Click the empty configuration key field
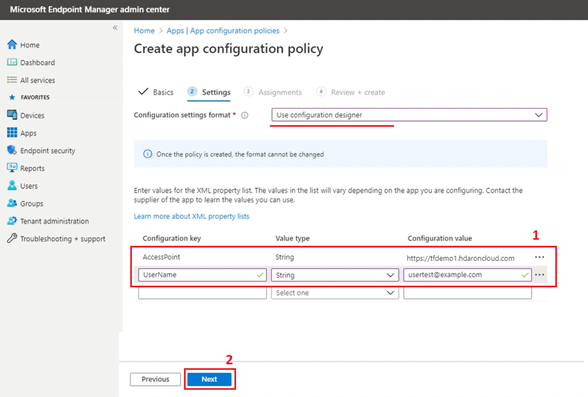Image resolution: width=588 pixels, height=397 pixels. 202,293
